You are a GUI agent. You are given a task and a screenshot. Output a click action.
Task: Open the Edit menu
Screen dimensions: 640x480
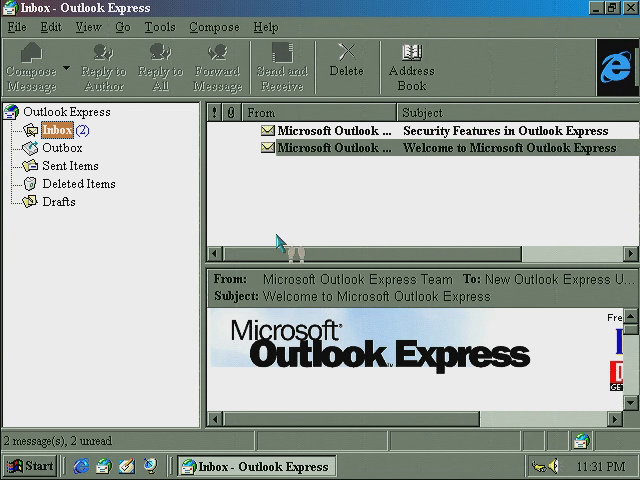point(51,27)
